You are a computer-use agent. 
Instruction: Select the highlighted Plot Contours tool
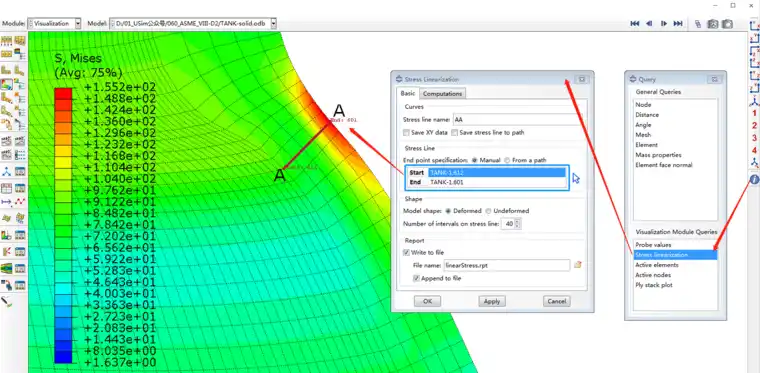tap(7, 84)
